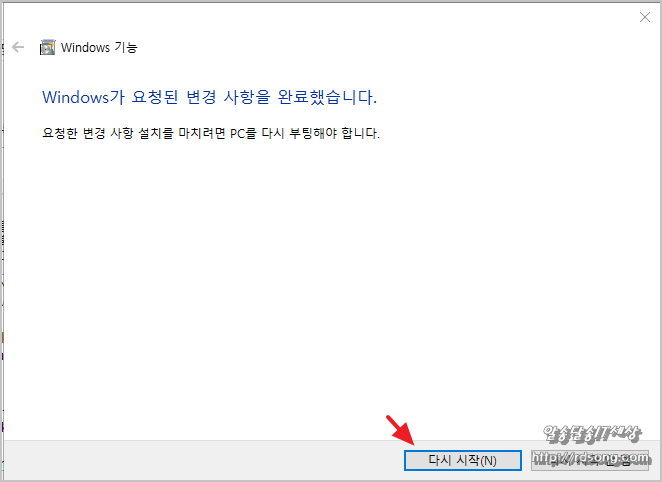662x482 pixels.
Task: Click the Windows 기능 title text
Action: click(x=99, y=47)
